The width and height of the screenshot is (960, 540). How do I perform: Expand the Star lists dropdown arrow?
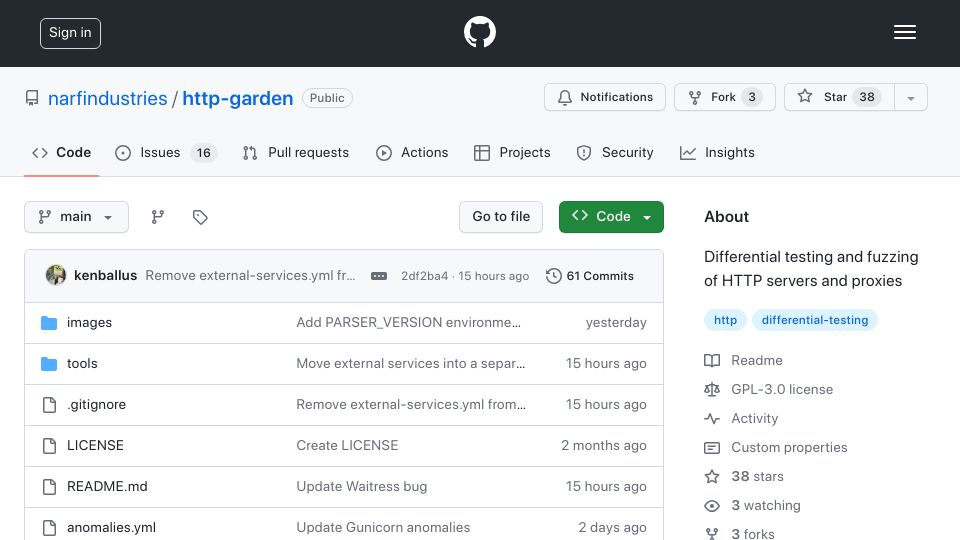911,98
